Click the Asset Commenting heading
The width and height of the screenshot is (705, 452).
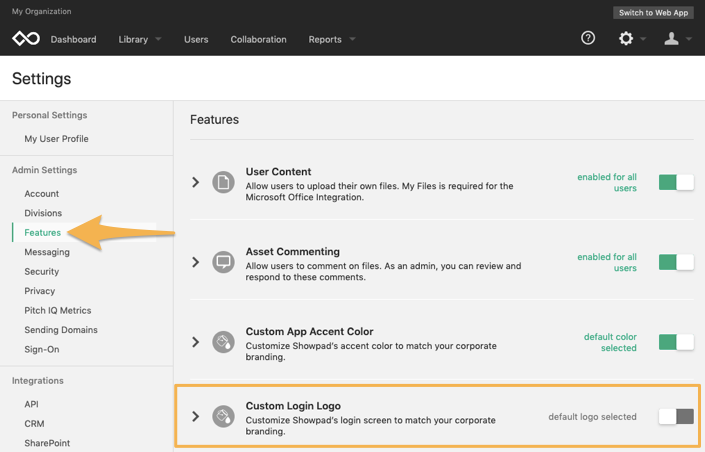point(293,251)
